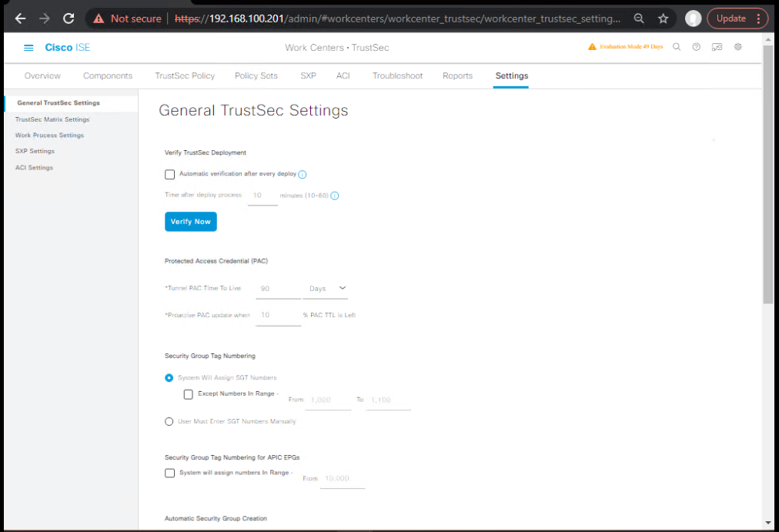Click the Time after deploy process field
This screenshot has height=532, width=779.
tap(262, 196)
